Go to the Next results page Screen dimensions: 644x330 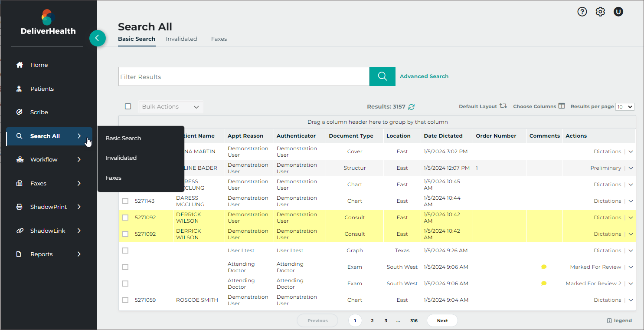click(x=442, y=320)
